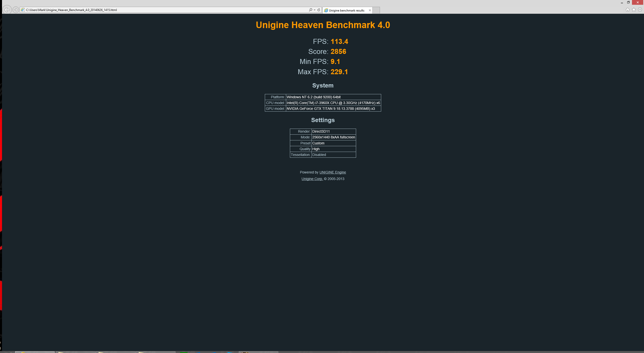The image size is (644, 353).
Task: Follow the UNIGINE Engine link
Action: pos(333,172)
